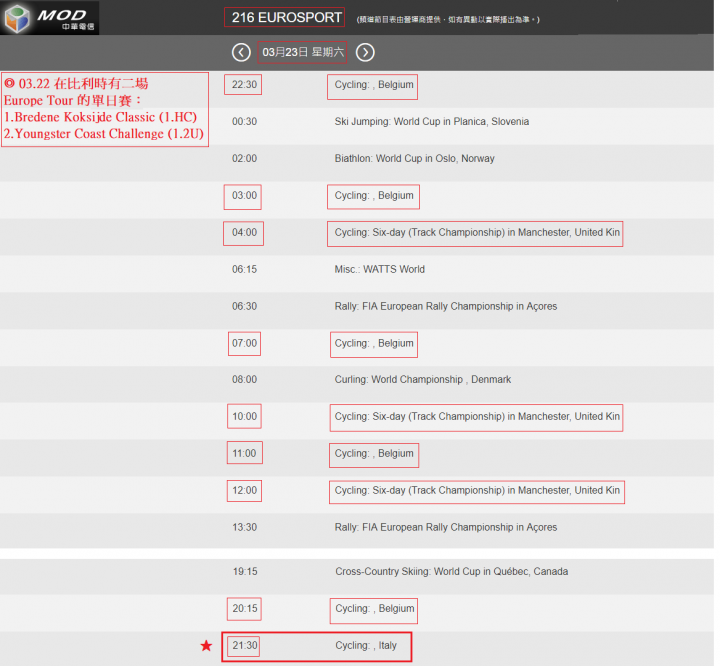This screenshot has width=720, height=666.
Task: Select the 22:30 Cycling, Belgium program
Action: [374, 85]
